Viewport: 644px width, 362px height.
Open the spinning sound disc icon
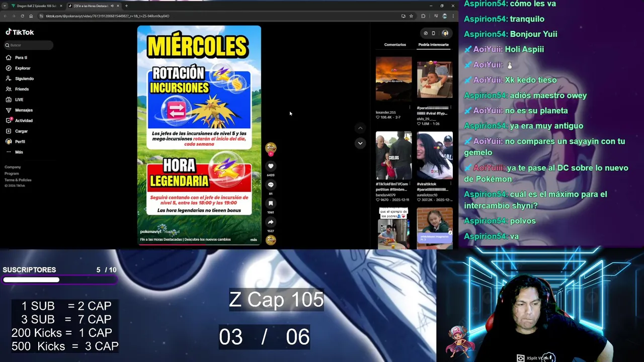coord(271,240)
